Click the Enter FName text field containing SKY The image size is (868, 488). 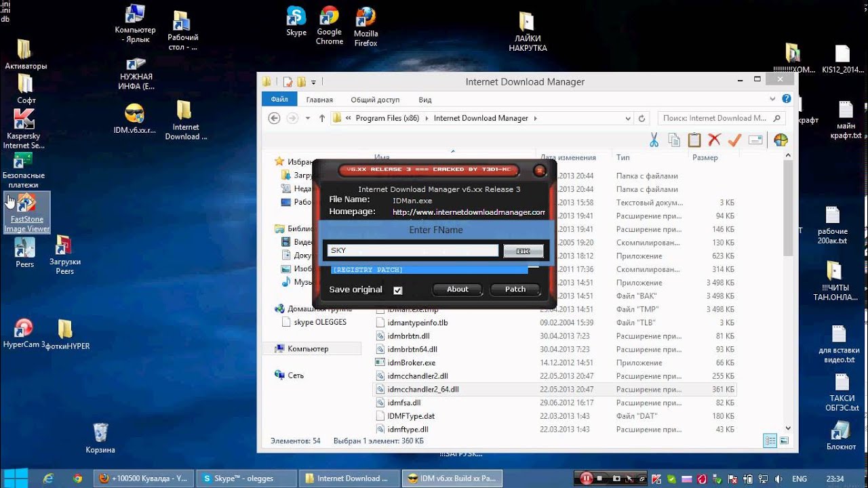point(413,251)
